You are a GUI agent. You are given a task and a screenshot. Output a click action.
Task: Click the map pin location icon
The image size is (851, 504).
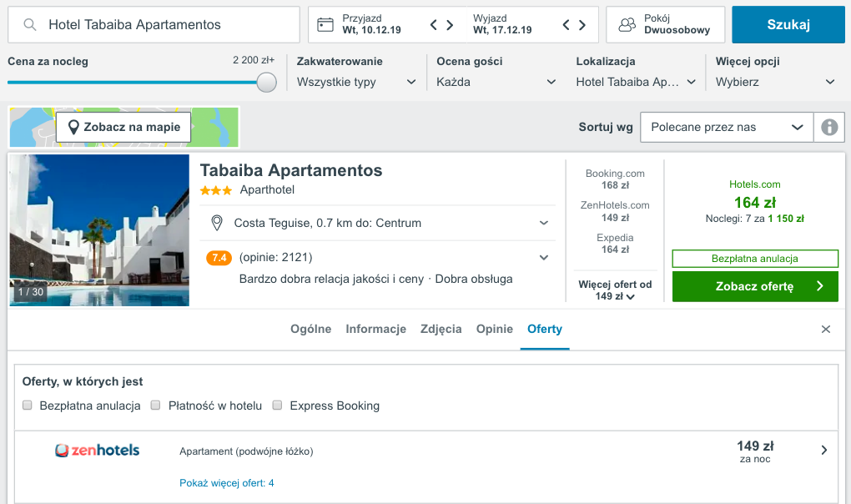click(x=217, y=223)
